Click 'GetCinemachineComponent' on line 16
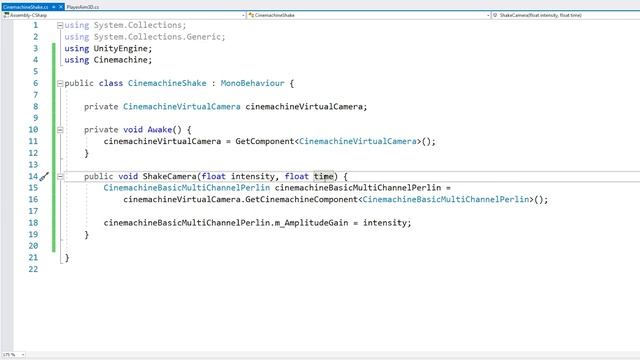 pos(302,200)
